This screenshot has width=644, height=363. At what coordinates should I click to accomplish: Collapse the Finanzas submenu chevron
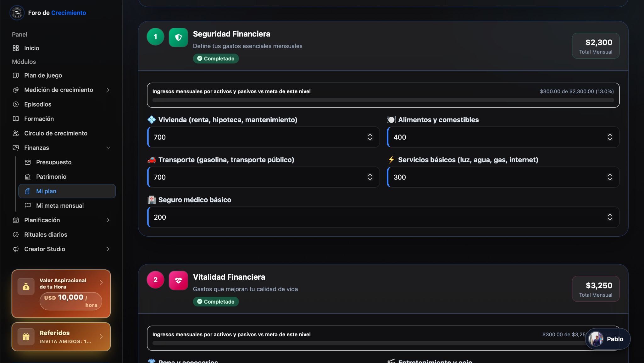tap(108, 148)
